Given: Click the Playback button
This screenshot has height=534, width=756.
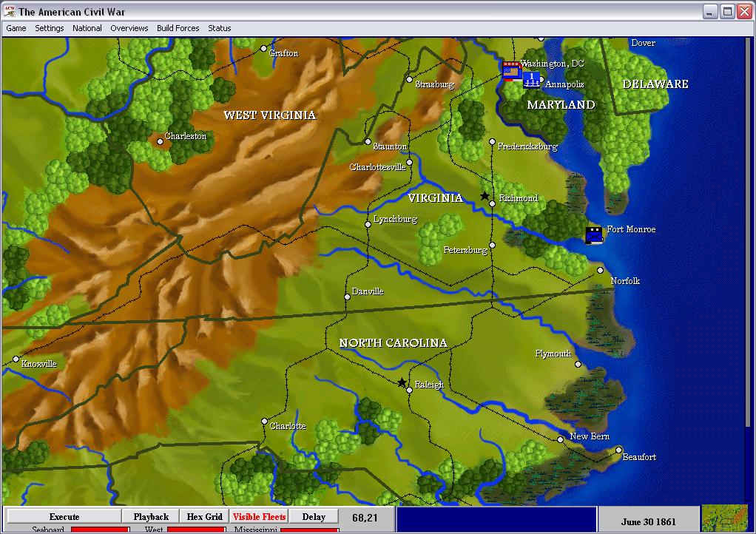Looking at the screenshot, I should 151,517.
